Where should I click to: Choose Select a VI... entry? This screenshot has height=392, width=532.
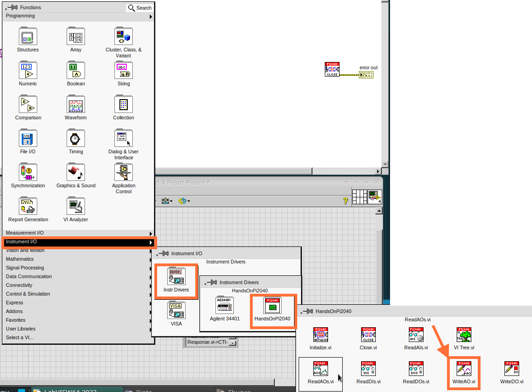(x=77, y=338)
